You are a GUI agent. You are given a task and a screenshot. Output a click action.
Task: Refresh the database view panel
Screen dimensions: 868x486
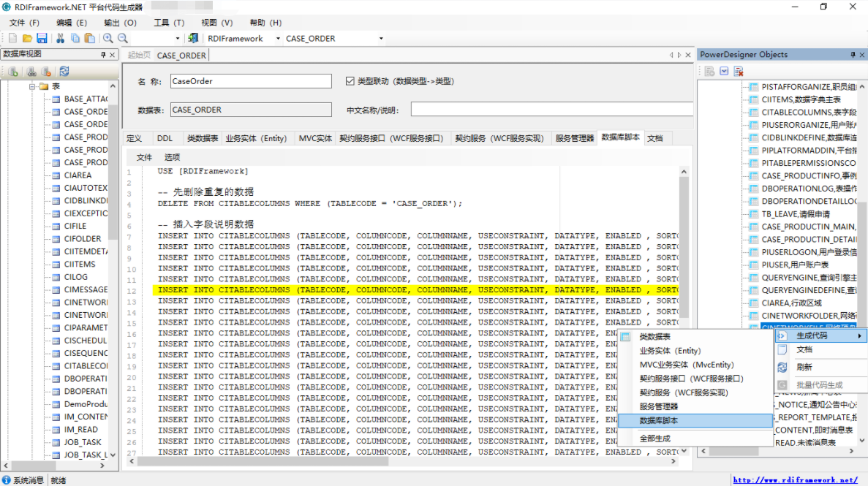tap(64, 71)
